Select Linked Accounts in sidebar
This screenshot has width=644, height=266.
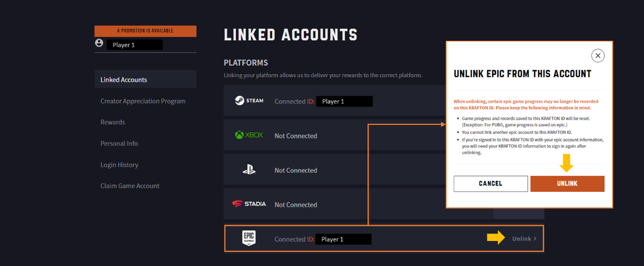(124, 79)
